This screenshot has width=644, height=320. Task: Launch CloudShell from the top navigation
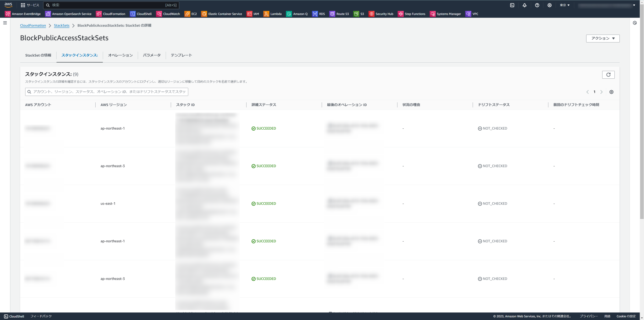tap(512, 5)
